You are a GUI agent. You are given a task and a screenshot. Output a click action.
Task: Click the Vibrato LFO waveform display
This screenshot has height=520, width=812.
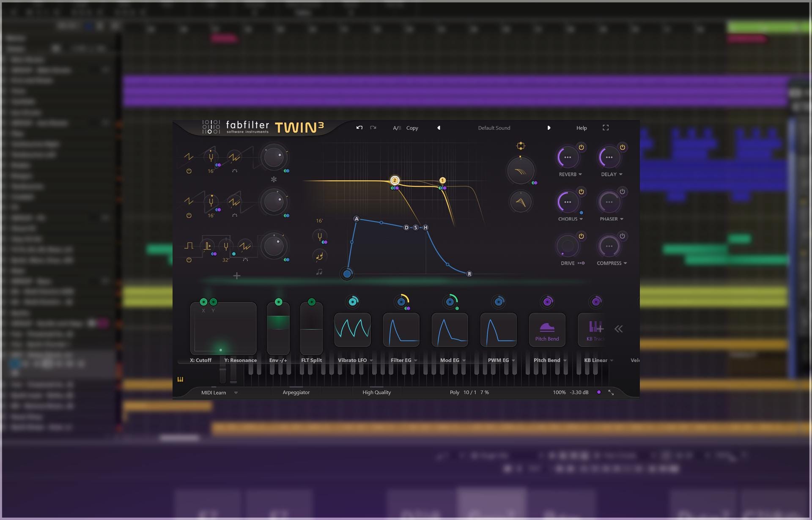[352, 330]
